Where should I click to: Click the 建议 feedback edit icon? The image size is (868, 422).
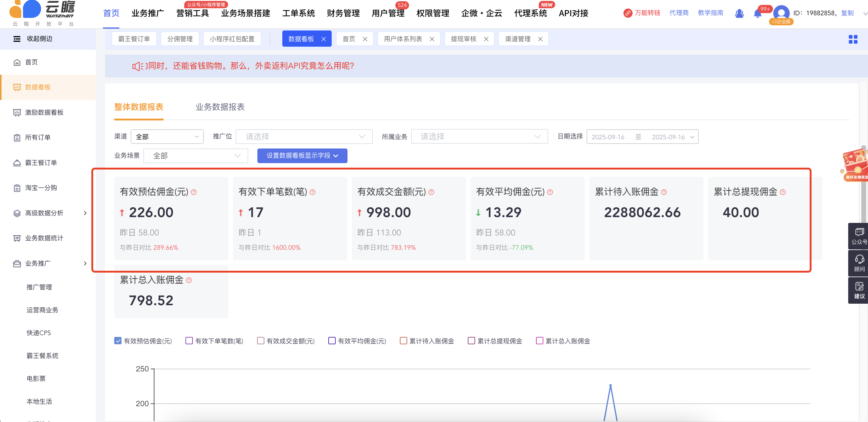(859, 287)
